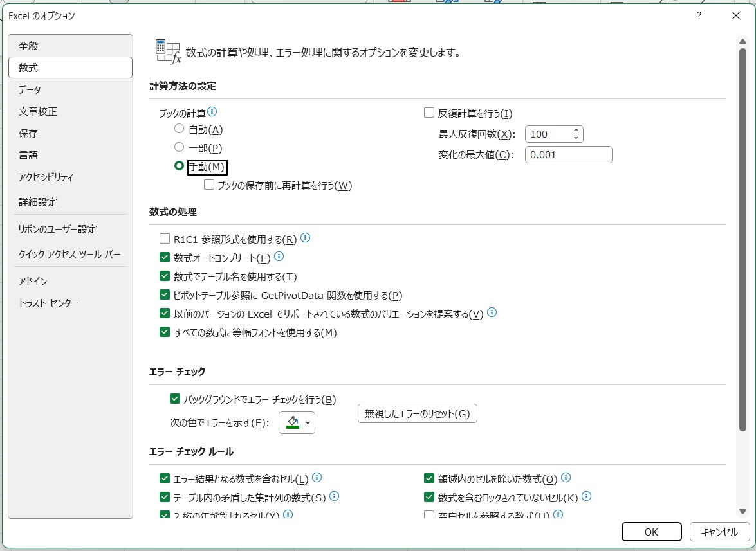Click info icon next to ブックの計算
Image resolution: width=756 pixels, height=551 pixels.
coord(212,113)
